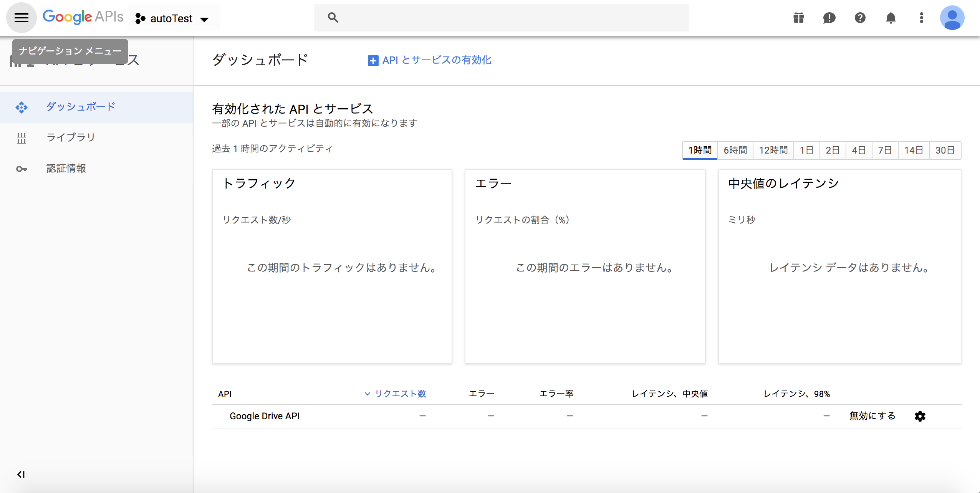Open the help question mark icon
Screen dimensions: 980x493
860,18
